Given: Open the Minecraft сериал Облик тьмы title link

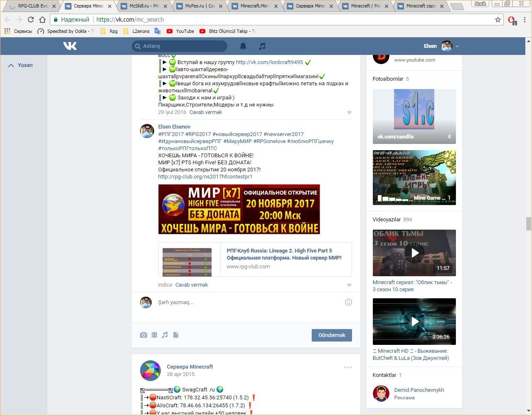Looking at the screenshot, I should [x=412, y=286].
